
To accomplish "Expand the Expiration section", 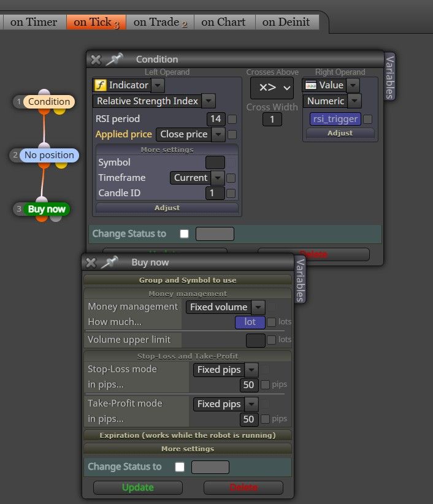I will click(188, 435).
